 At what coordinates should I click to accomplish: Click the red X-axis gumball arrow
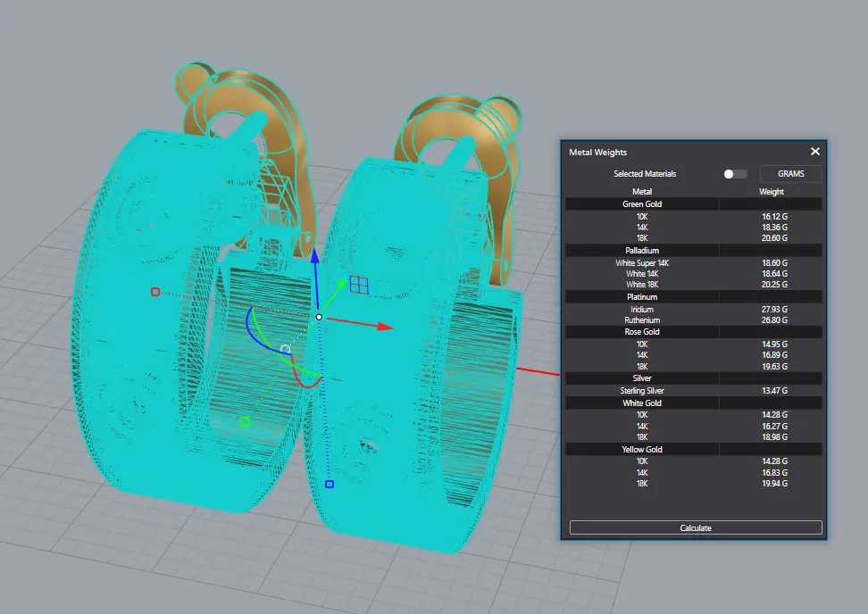point(385,327)
